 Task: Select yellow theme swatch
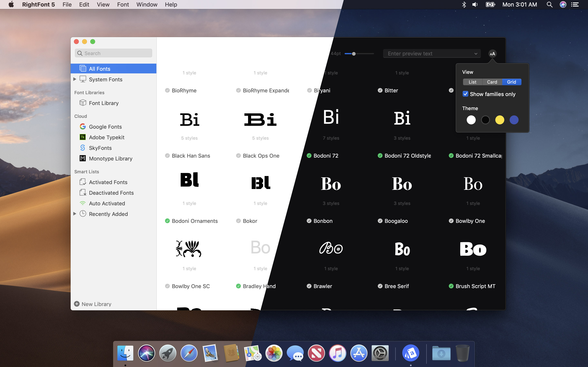(500, 120)
